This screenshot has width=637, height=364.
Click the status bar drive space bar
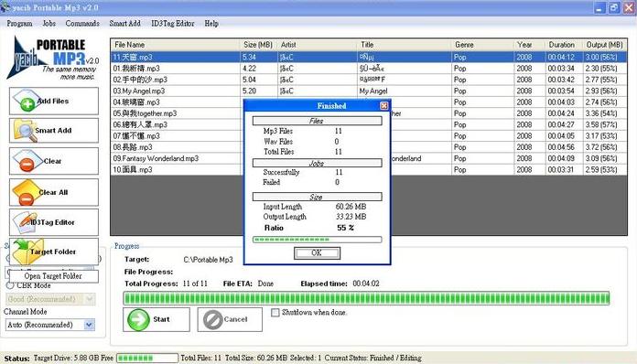(x=147, y=358)
